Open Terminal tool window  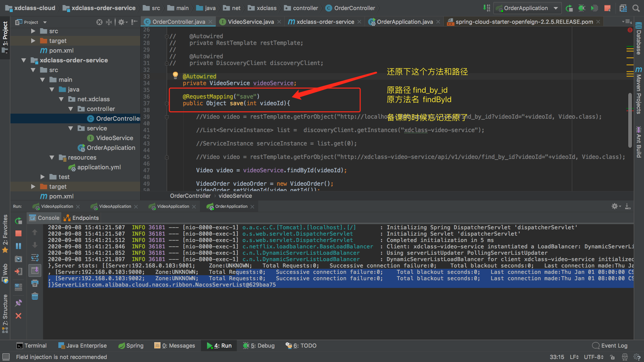click(32, 346)
